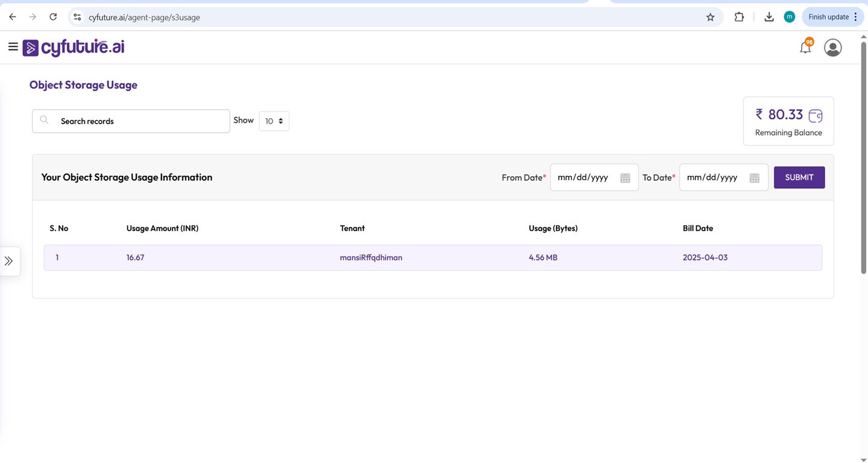Image resolution: width=868 pixels, height=463 pixels.
Task: Reload the current page
Action: pyautogui.click(x=53, y=17)
